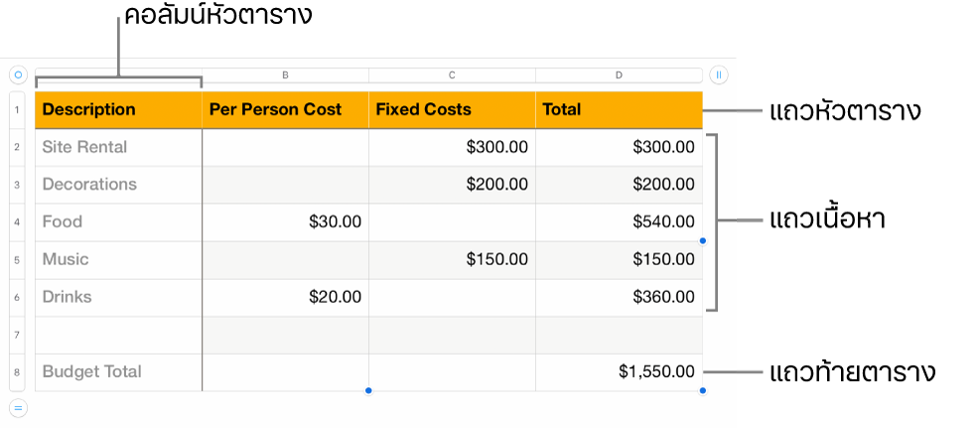Click the blue selection handle beside $540.00
This screenshot has width=980, height=428.
coord(703,241)
